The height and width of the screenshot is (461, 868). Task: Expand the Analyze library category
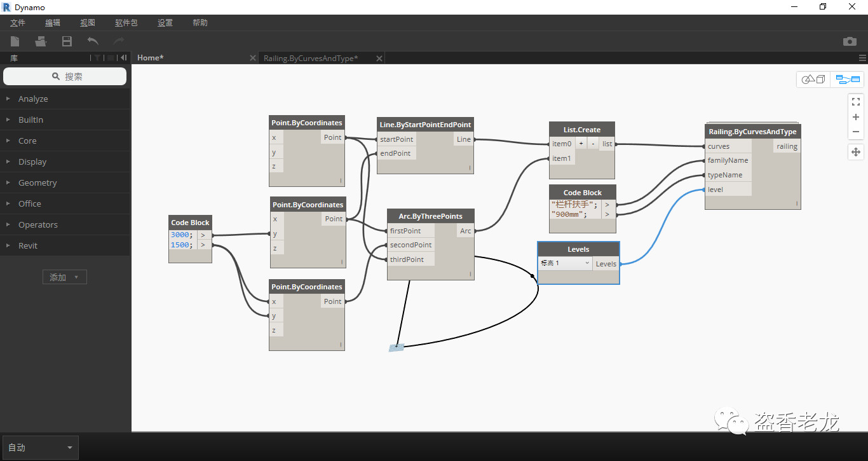pyautogui.click(x=65, y=99)
